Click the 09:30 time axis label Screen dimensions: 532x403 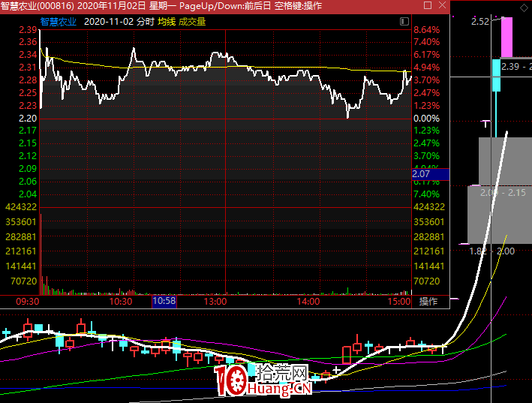[x=28, y=301]
